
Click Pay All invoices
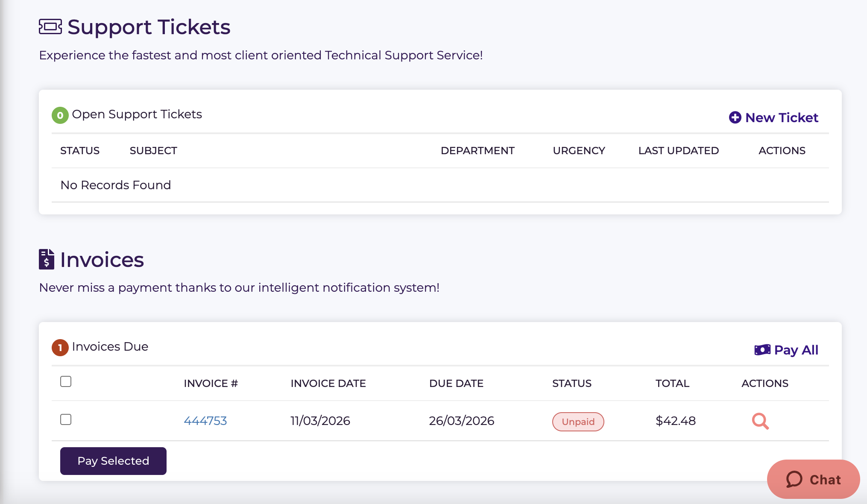[x=786, y=350]
